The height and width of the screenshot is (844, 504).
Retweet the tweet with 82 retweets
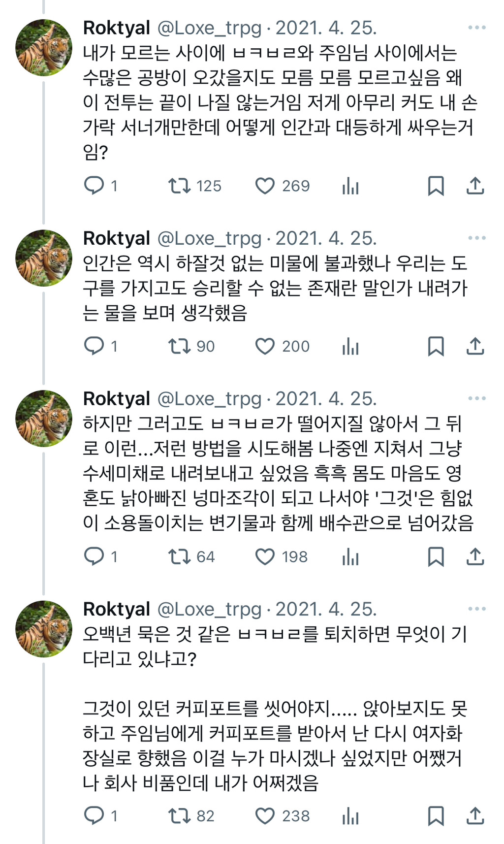(x=179, y=816)
